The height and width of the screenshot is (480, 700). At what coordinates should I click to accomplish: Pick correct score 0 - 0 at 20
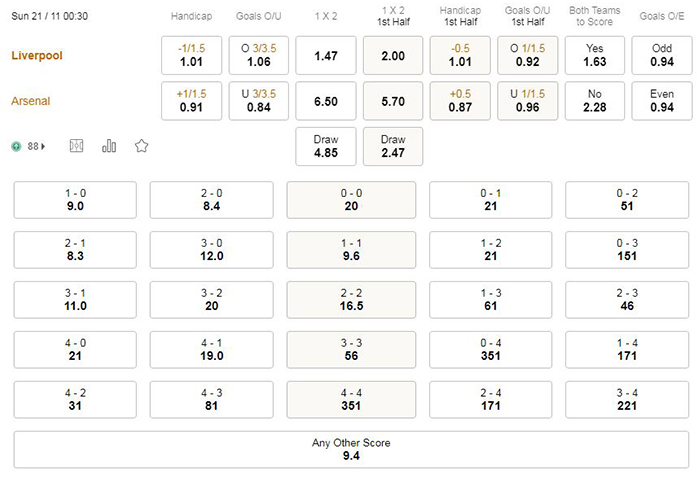351,200
